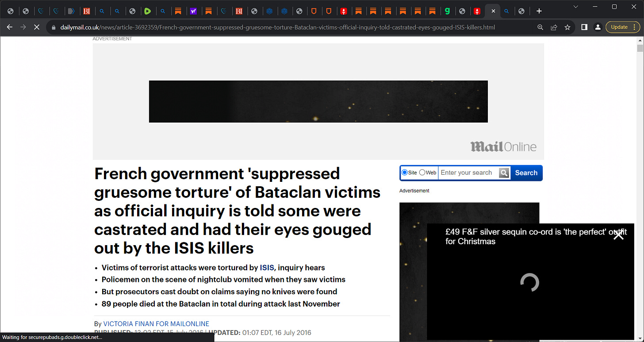Image resolution: width=644 pixels, height=342 pixels.
Task: Open the zoom magnifier in the address bar
Action: point(540,27)
